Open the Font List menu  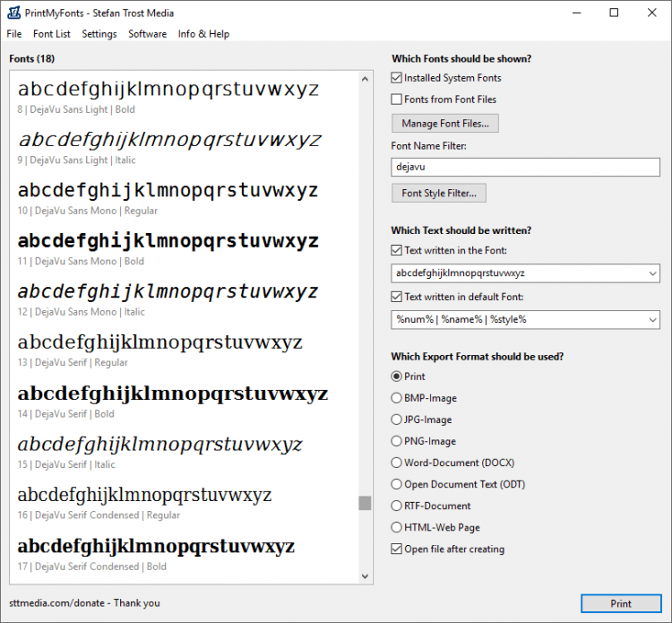(51, 34)
